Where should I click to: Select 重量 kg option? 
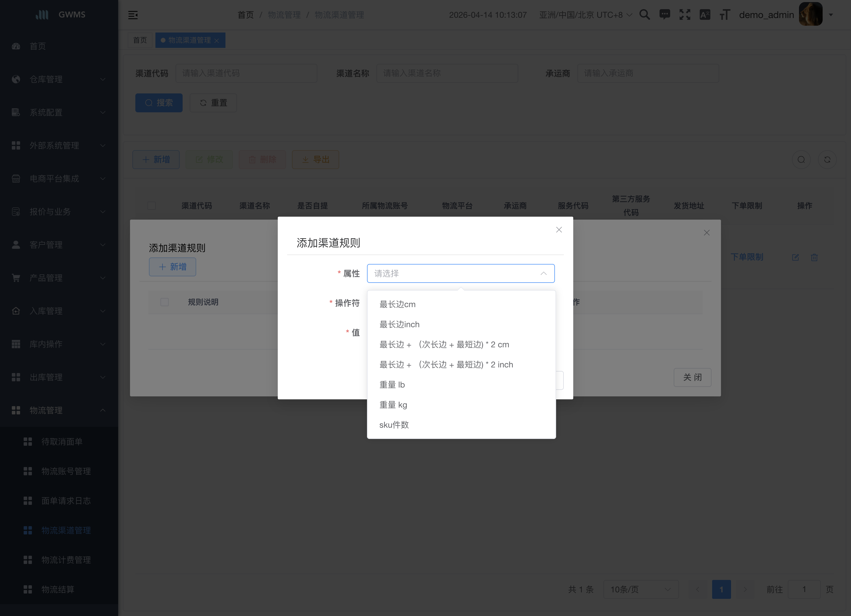tap(461, 405)
